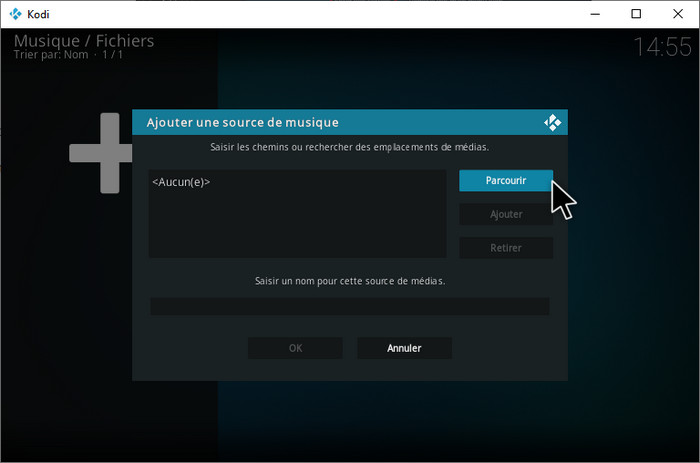The width and height of the screenshot is (700, 463).
Task: Click the Trier par: Nom label
Action: click(51, 55)
